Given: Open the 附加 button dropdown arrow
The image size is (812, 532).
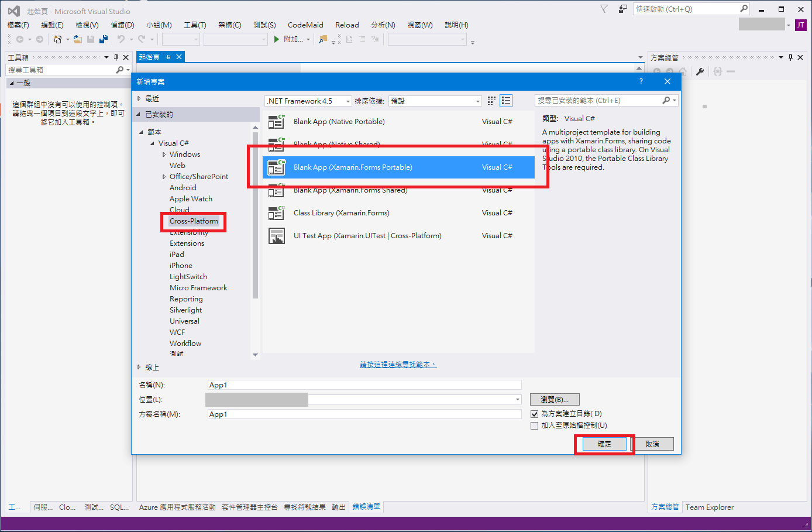Looking at the screenshot, I should click(308, 40).
